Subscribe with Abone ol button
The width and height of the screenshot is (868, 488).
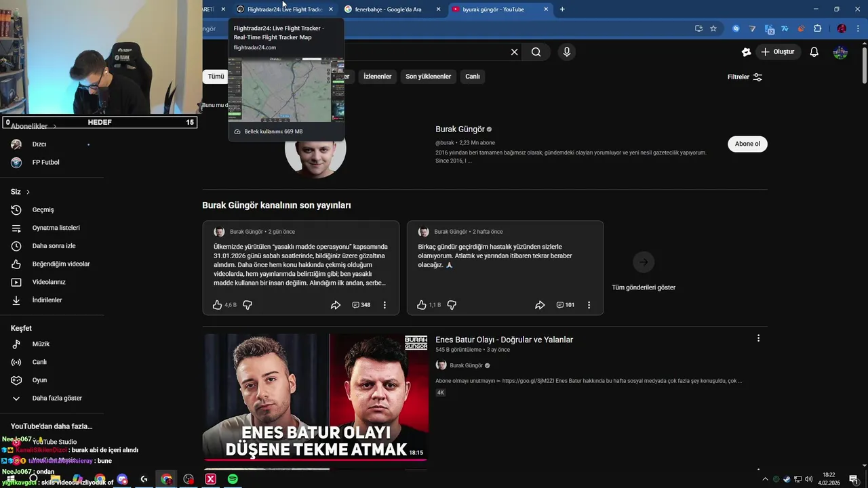click(747, 144)
